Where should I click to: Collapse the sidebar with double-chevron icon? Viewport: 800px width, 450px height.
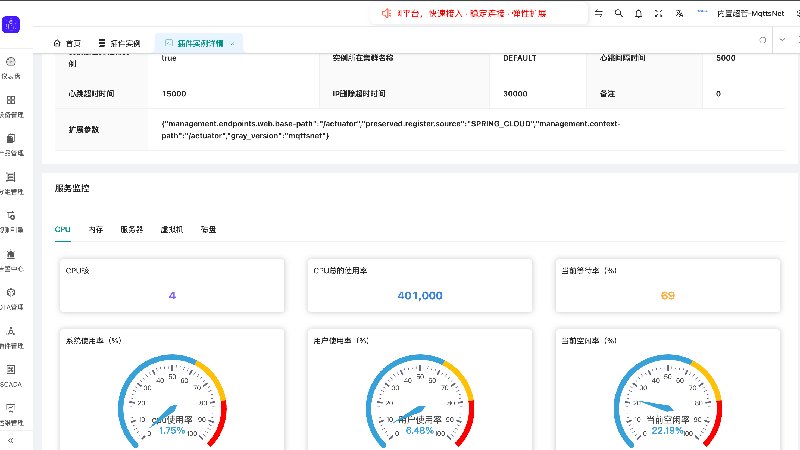[x=10, y=440]
